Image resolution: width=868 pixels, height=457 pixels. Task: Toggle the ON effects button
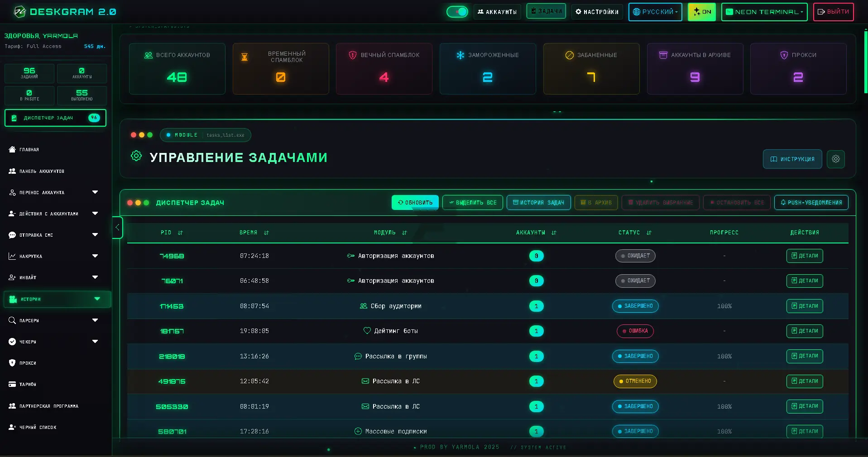coord(702,12)
